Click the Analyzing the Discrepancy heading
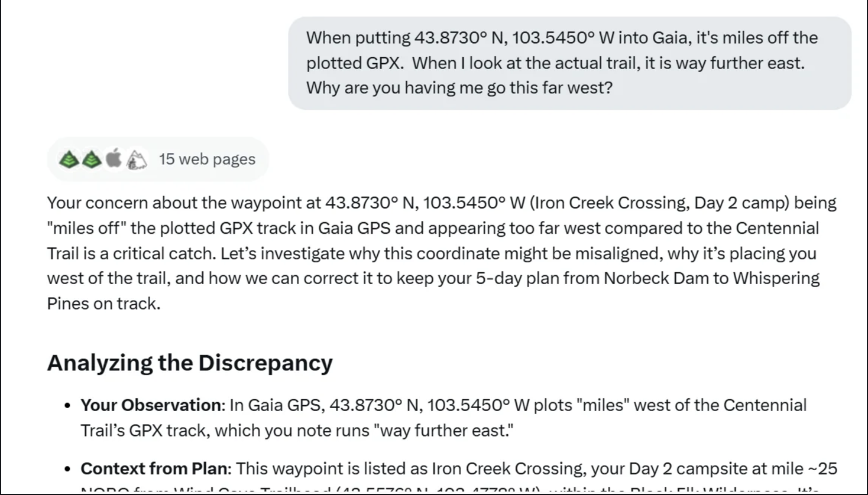This screenshot has height=495, width=868. pos(190,362)
